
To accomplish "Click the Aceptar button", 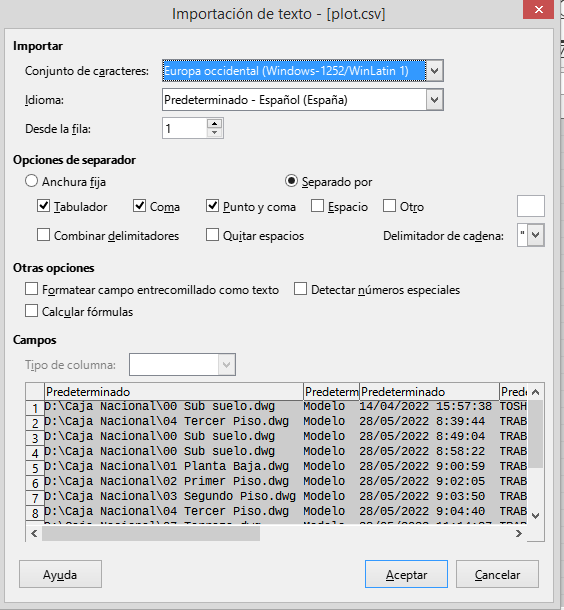I will [406, 574].
